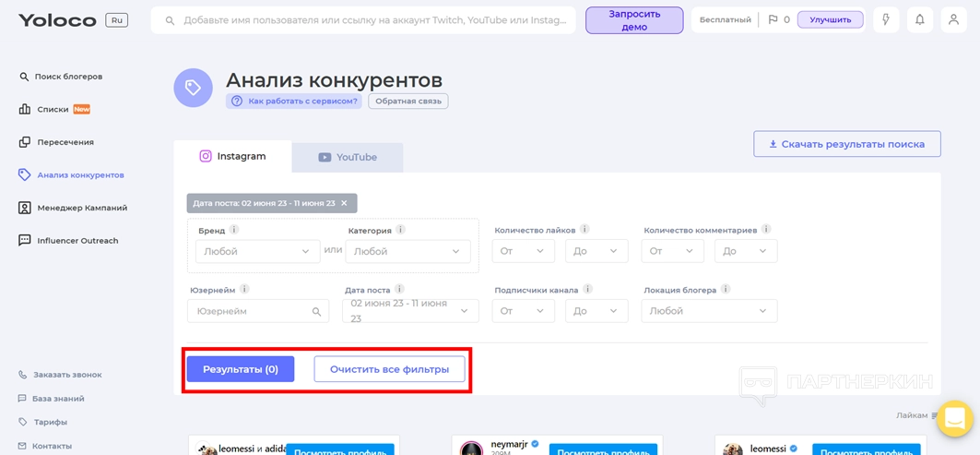Open the Дата поста date dropdown
This screenshot has width=980, height=455.
pyautogui.click(x=410, y=311)
